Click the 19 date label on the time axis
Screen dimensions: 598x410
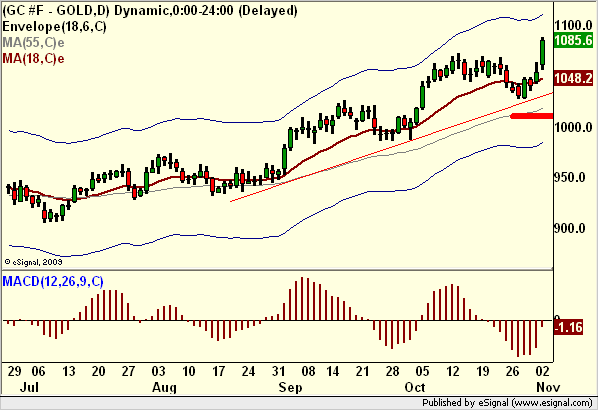point(482,371)
